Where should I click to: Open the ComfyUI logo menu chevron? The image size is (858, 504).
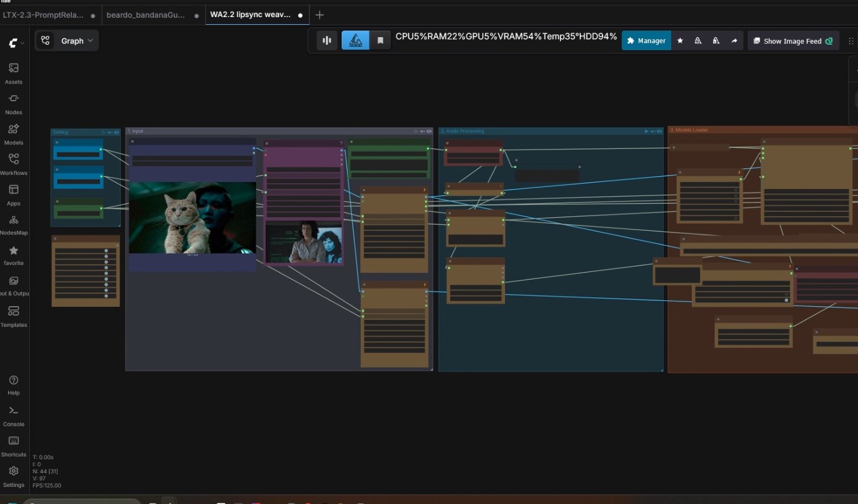[x=22, y=43]
